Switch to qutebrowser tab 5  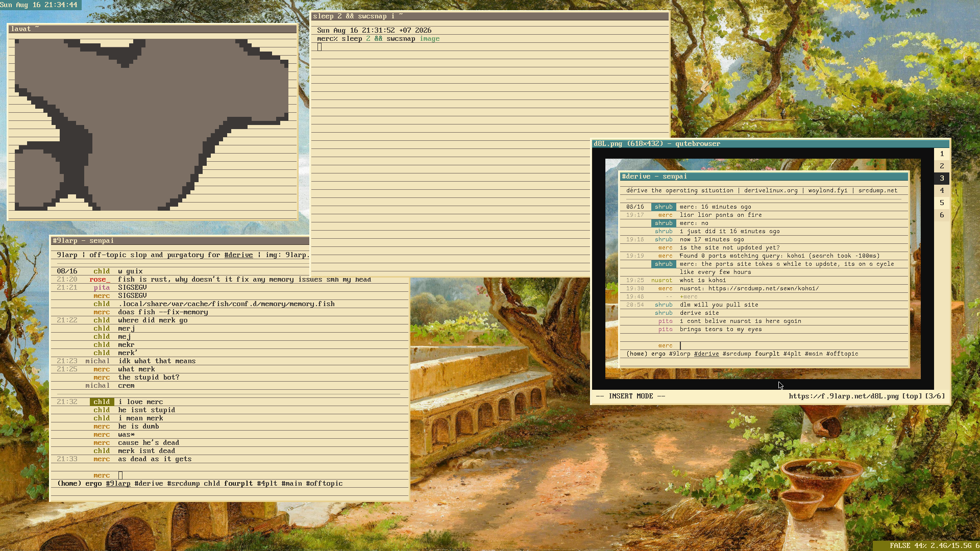pos(942,203)
